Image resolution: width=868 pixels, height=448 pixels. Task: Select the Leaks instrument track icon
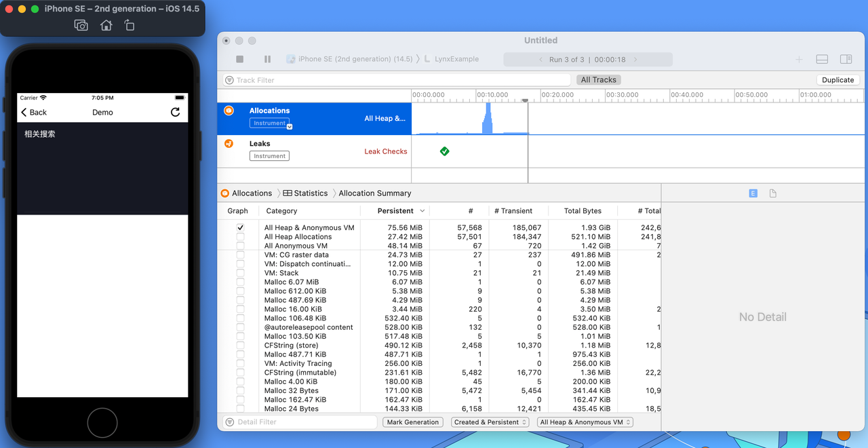[229, 143]
